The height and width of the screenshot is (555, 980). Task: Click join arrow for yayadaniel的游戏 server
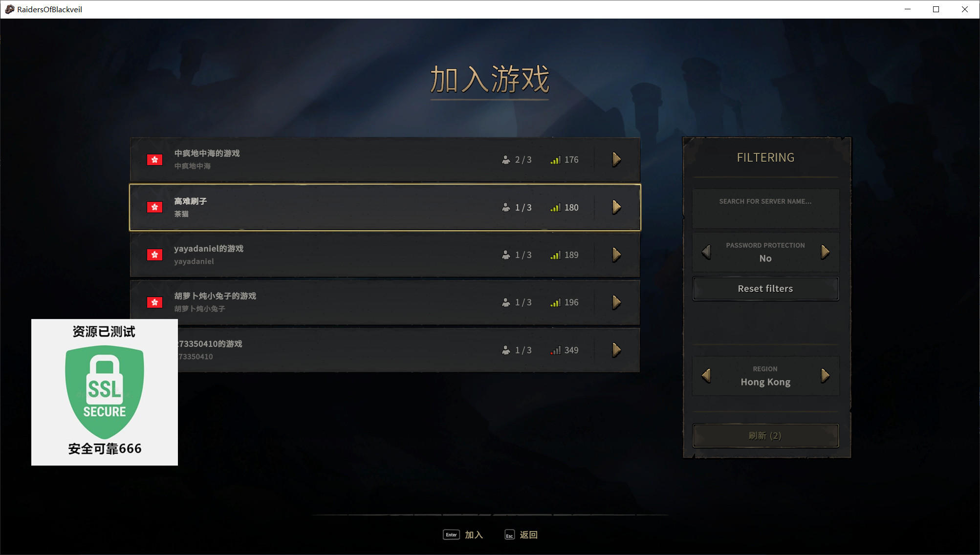click(616, 255)
